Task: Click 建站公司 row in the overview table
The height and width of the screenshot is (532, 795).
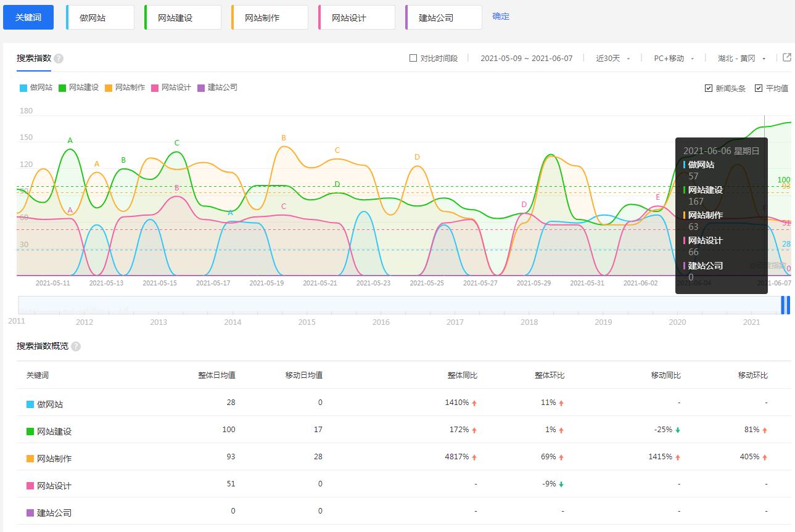Action: click(404, 511)
